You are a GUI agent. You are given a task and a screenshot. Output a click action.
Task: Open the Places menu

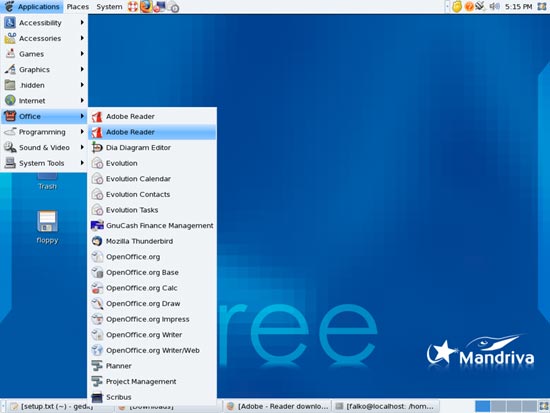(x=78, y=7)
